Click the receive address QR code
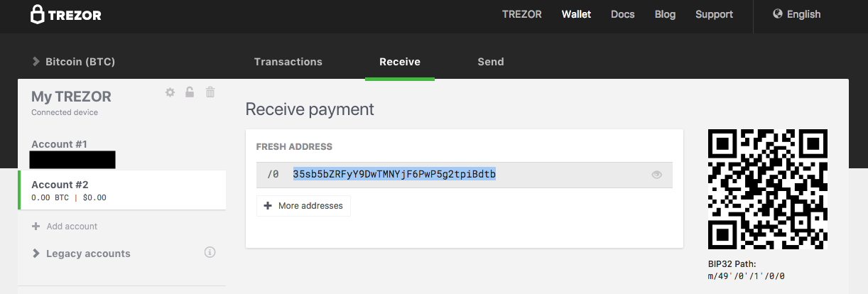The height and width of the screenshot is (294, 868). 768,189
